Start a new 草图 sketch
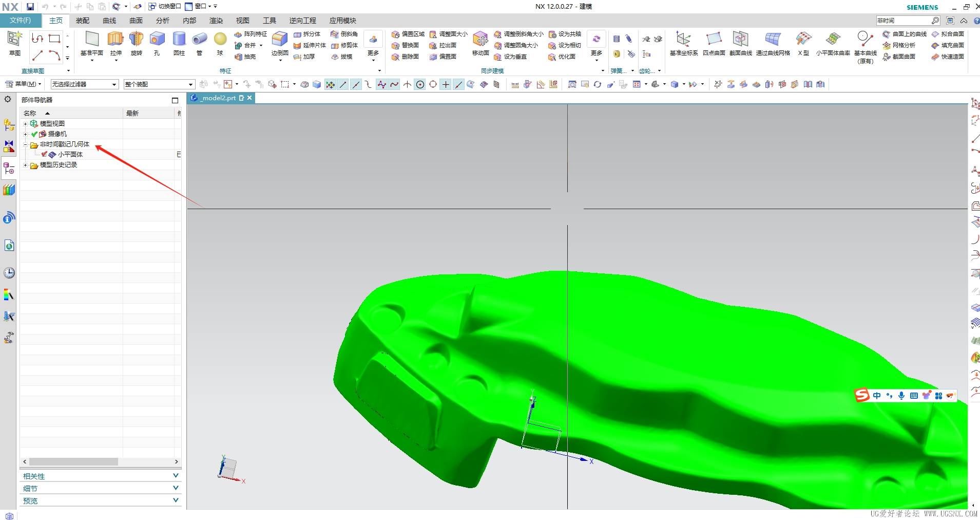Image resolution: width=980 pixels, height=520 pixels. (14, 43)
